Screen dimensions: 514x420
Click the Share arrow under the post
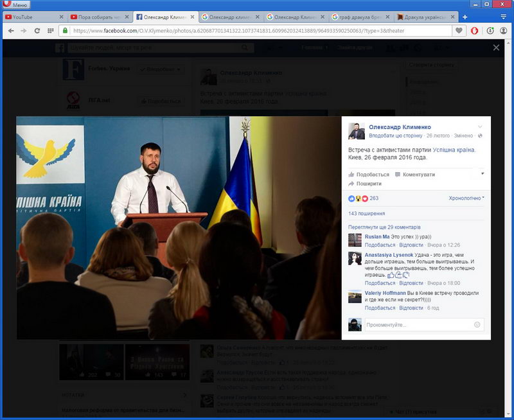click(351, 184)
